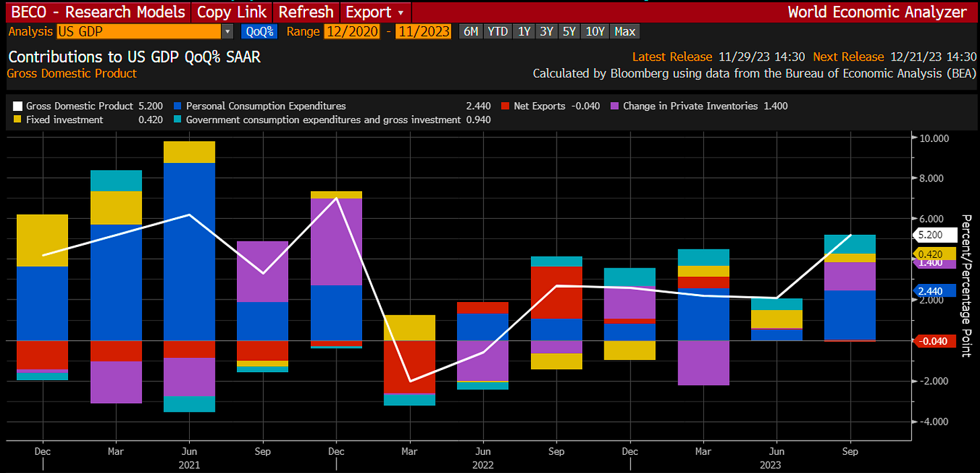Set the chart range to 10Y

(595, 32)
